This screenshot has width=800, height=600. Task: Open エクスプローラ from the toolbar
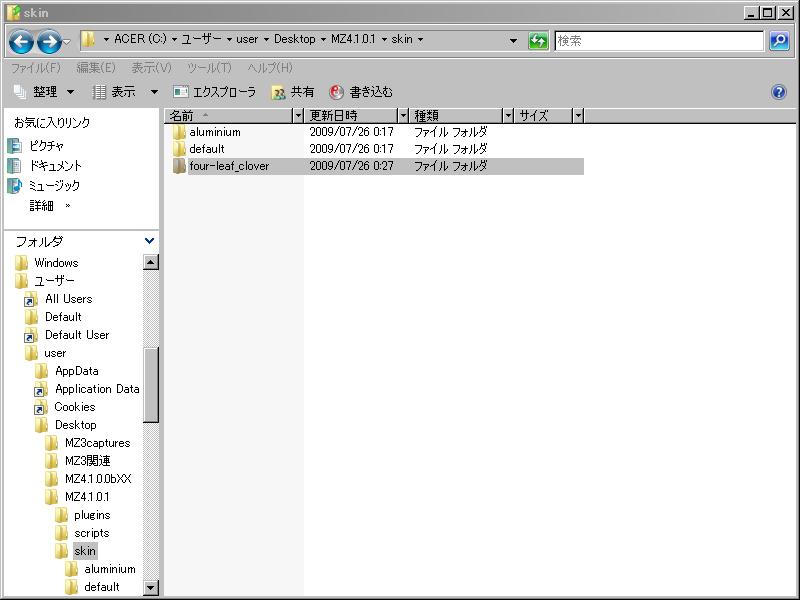215,92
